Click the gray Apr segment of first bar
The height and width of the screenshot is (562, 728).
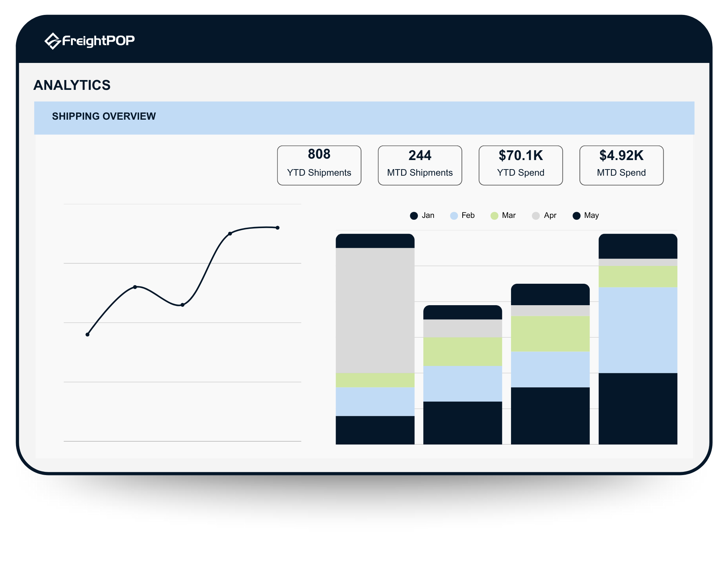pyautogui.click(x=375, y=310)
